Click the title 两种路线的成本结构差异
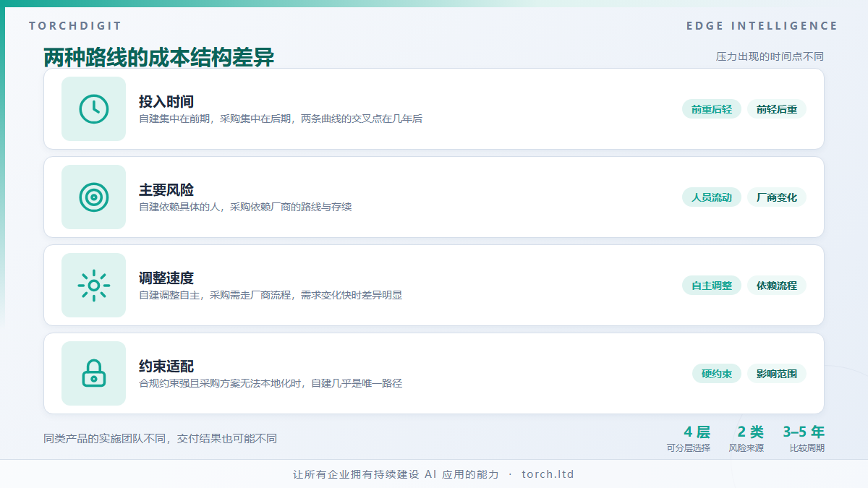Viewport: 868px width, 488px height. pos(159,57)
